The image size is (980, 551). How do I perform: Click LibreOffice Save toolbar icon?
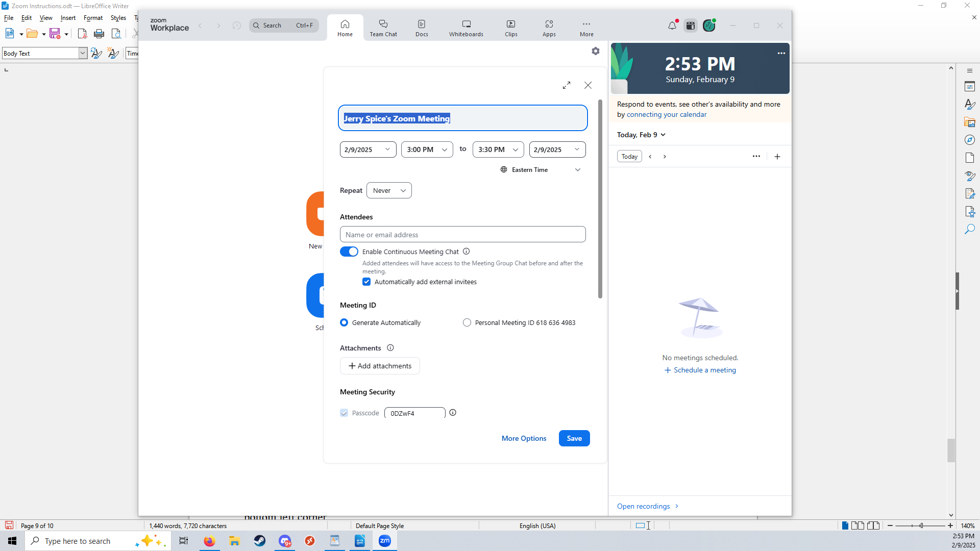(x=55, y=34)
